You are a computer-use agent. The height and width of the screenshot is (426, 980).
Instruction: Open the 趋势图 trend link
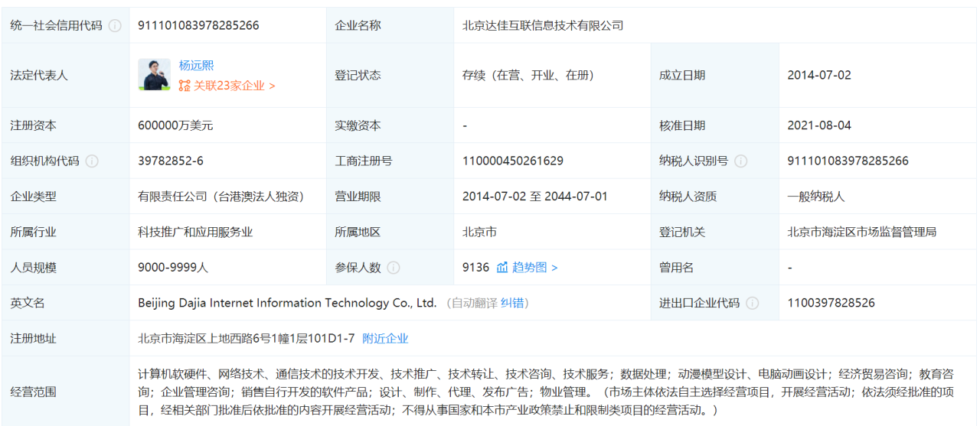click(x=535, y=267)
